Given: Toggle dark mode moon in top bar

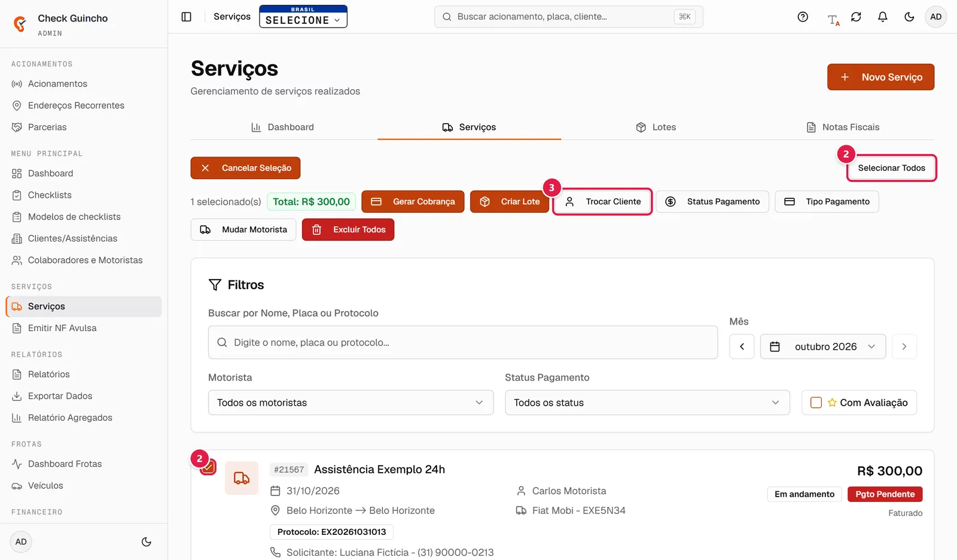Looking at the screenshot, I should [x=909, y=17].
